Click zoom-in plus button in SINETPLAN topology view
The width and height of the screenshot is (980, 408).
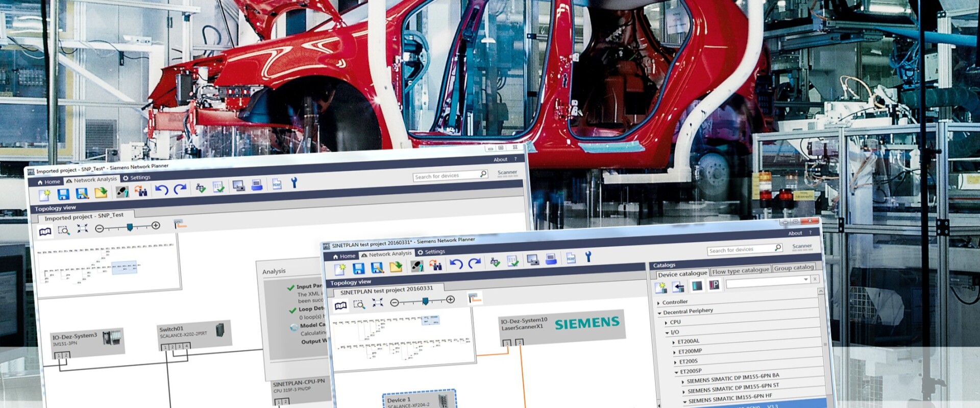450,300
